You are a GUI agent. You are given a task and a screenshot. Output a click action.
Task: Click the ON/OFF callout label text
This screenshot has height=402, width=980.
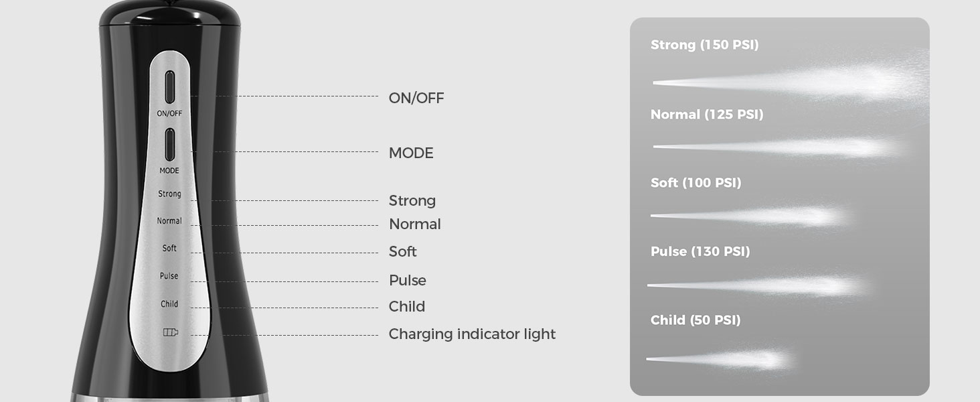click(x=416, y=98)
